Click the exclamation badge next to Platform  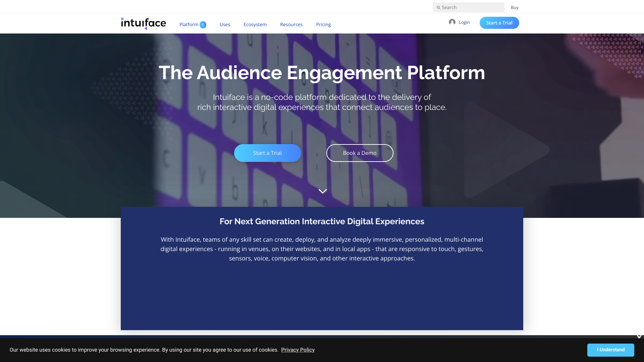pyautogui.click(x=203, y=25)
